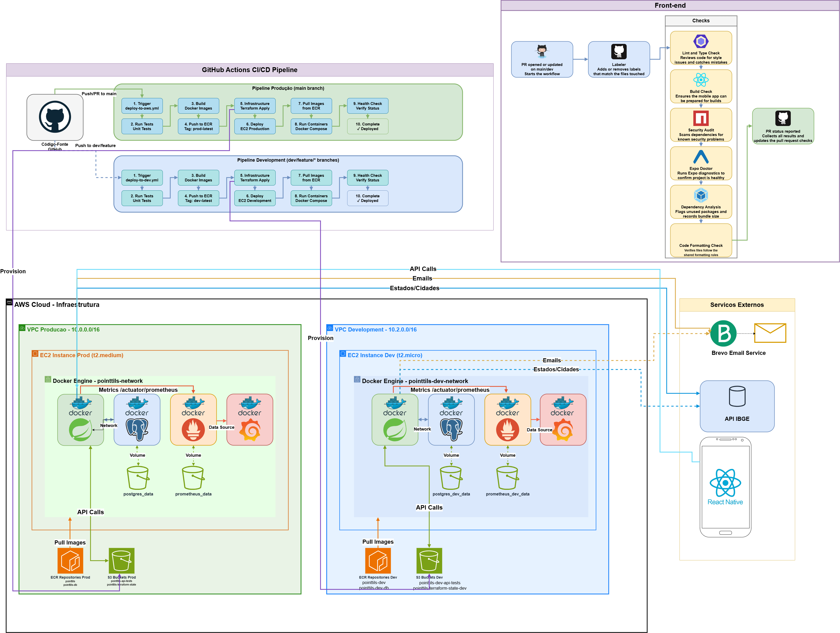
Task: Select the 'Servicos Externos' header
Action: (737, 305)
